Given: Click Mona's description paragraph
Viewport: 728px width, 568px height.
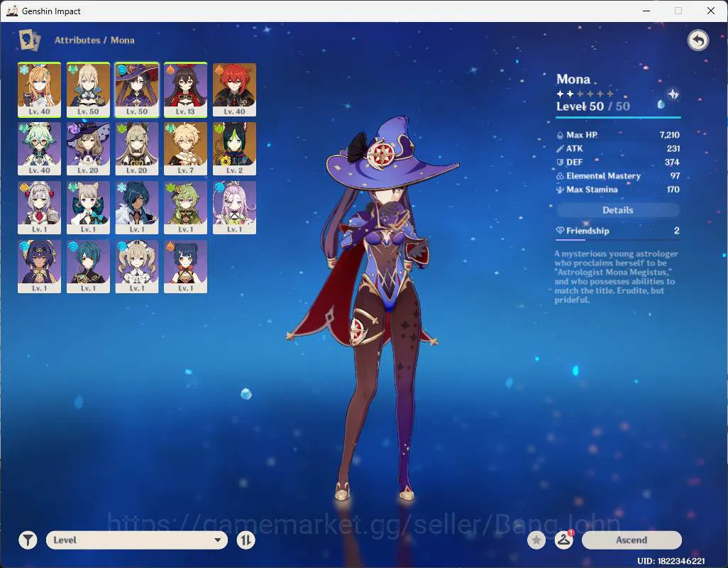Looking at the screenshot, I should [616, 277].
